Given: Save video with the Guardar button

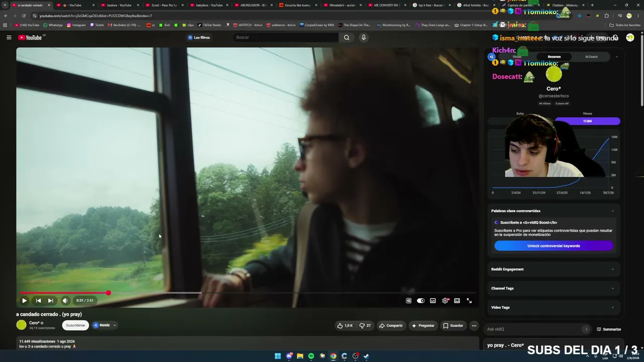Looking at the screenshot, I should [453, 326].
